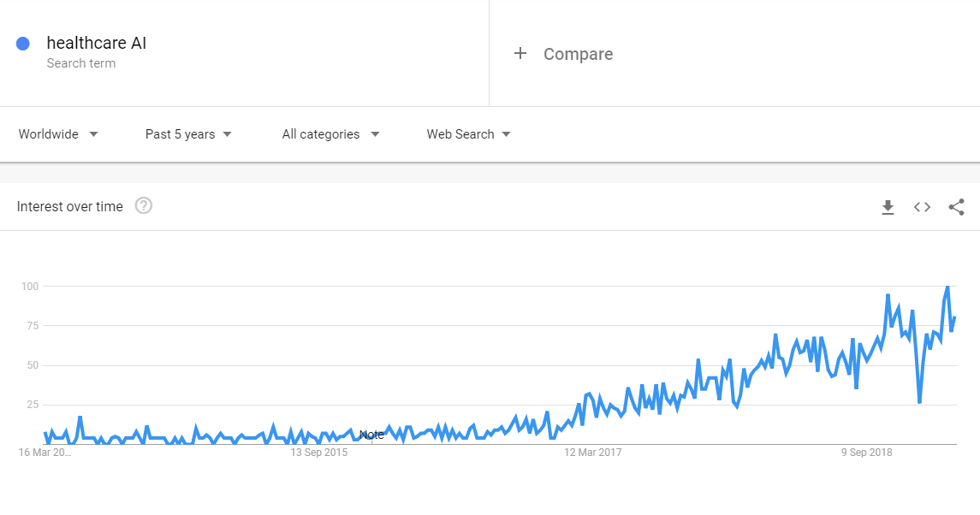Click the Search term subtitle text
Screen dimensions: 980x515
point(81,63)
